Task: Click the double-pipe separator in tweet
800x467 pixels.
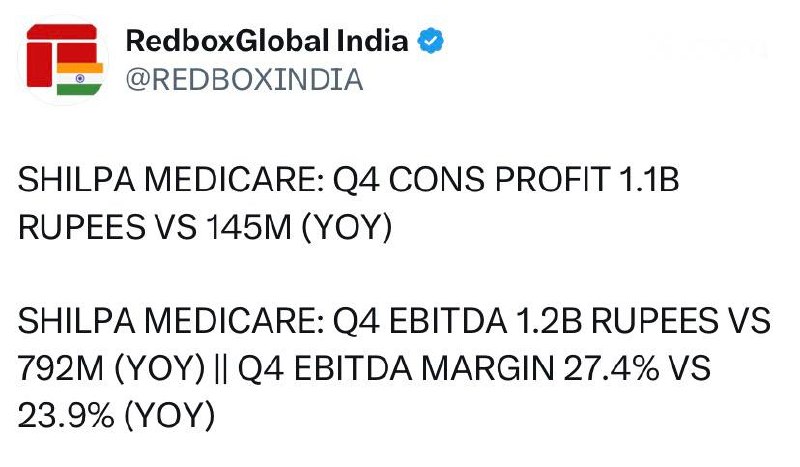Action: 221,368
